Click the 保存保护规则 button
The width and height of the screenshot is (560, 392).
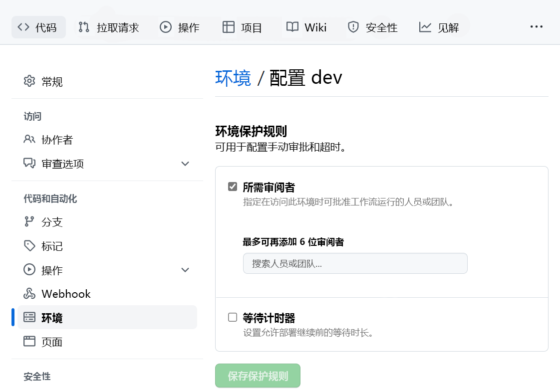point(258,376)
